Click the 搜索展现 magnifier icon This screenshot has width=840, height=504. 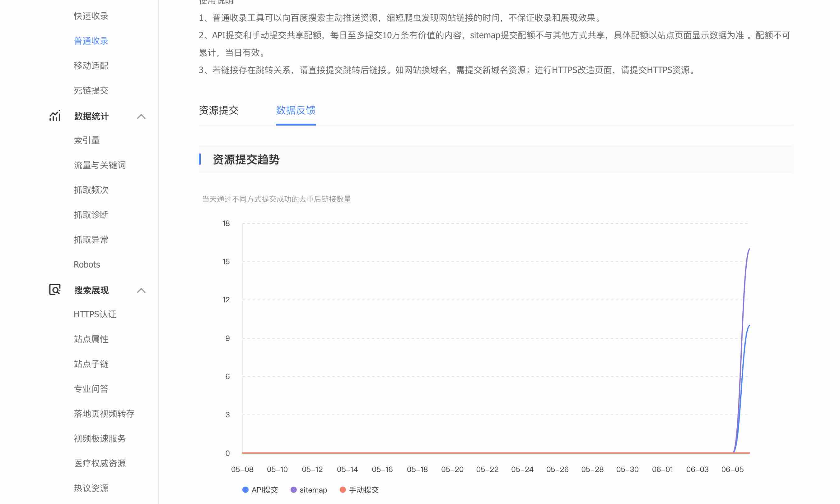click(x=55, y=290)
